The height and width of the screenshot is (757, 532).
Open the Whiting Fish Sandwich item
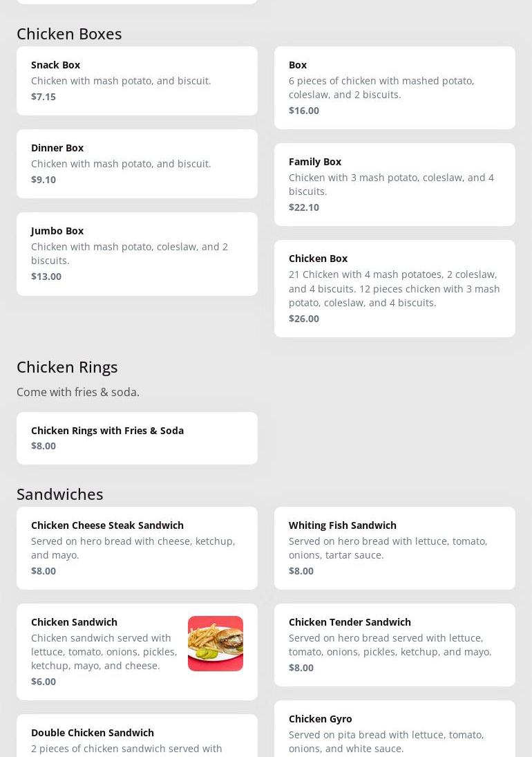[x=395, y=548]
